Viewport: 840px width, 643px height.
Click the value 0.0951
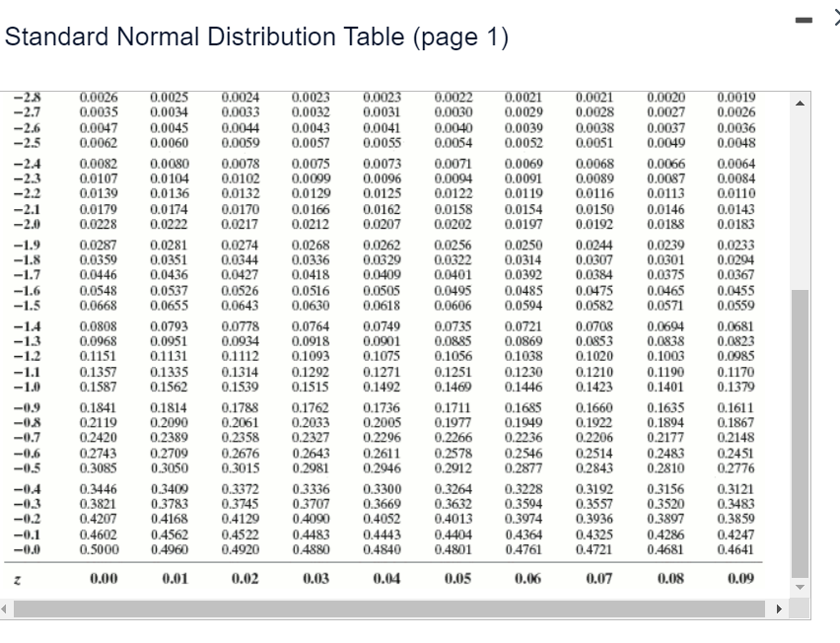(170, 342)
